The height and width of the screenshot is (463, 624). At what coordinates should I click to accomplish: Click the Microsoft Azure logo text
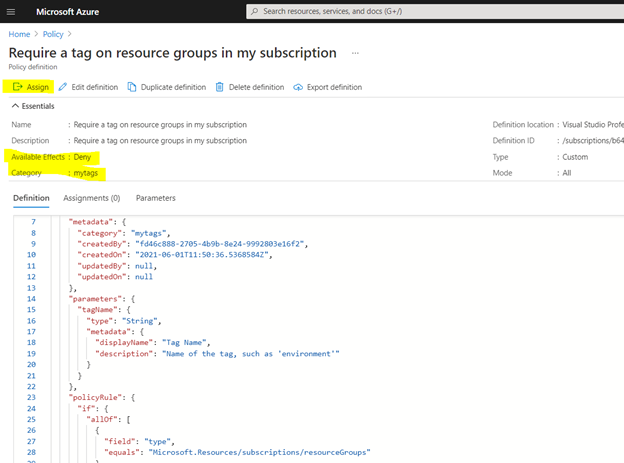coord(68,12)
